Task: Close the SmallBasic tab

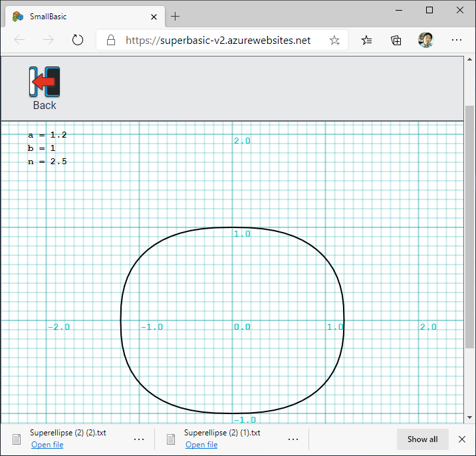Action: pyautogui.click(x=154, y=17)
